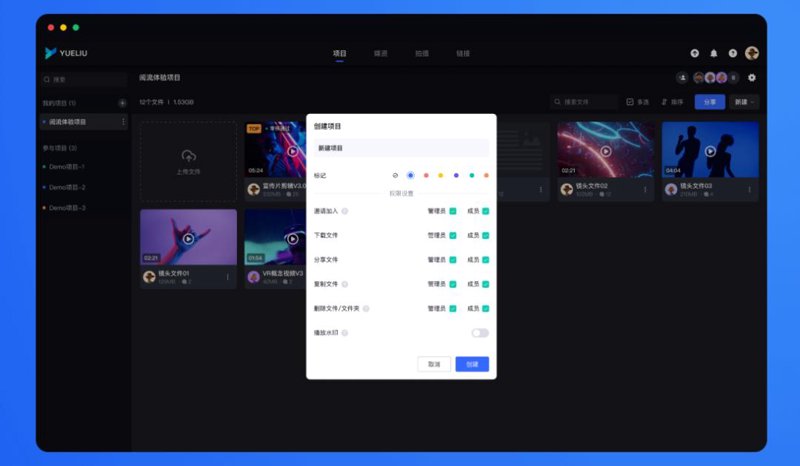The image size is (800, 466).
Task: Play the 宣传片剪辑V3.0 video
Action: (292, 151)
